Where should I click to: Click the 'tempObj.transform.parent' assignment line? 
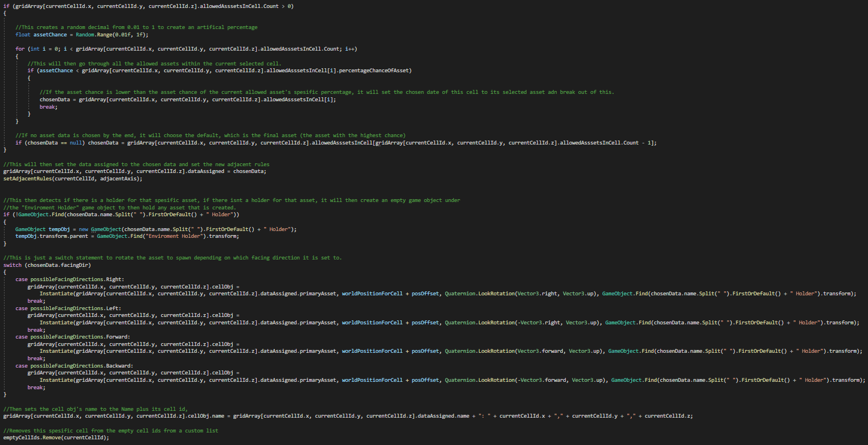click(127, 236)
